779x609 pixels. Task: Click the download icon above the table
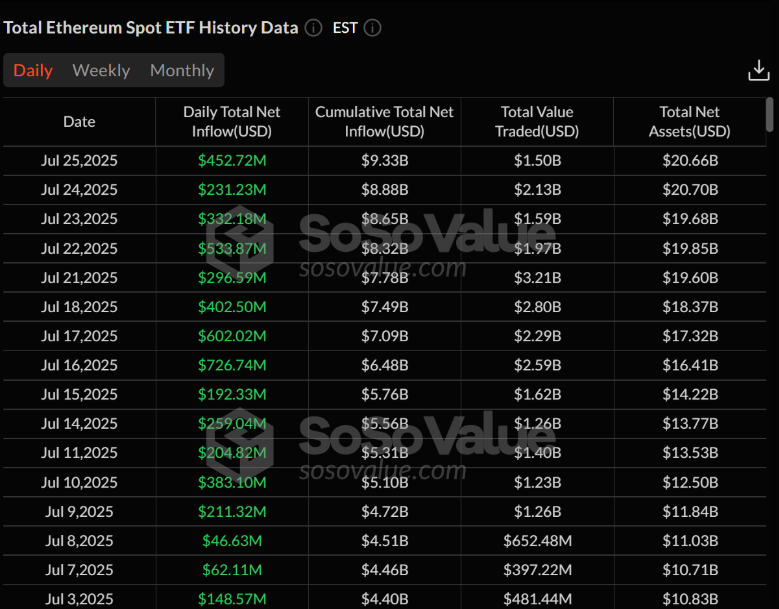[758, 71]
